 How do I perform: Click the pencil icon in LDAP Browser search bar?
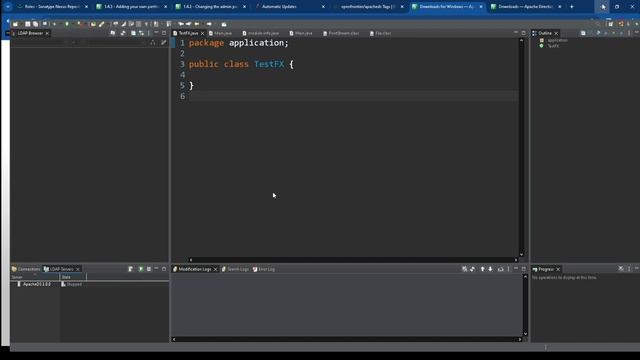pyautogui.click(x=164, y=42)
